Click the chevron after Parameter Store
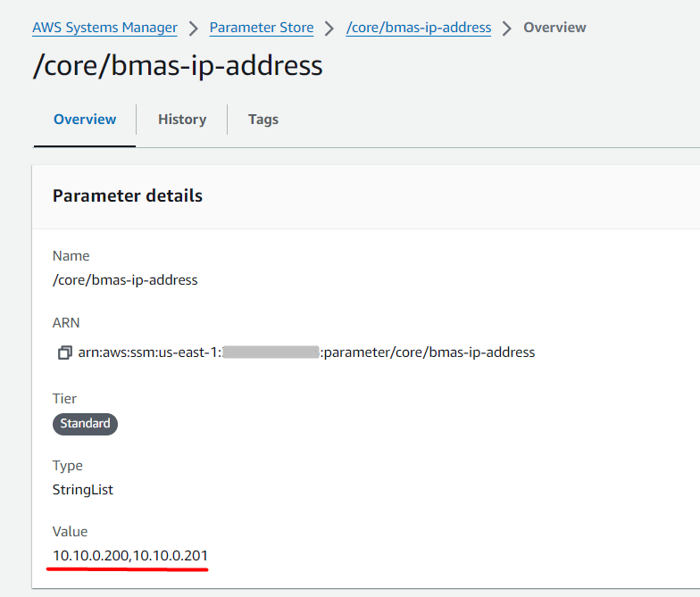The width and height of the screenshot is (700, 597). click(330, 28)
